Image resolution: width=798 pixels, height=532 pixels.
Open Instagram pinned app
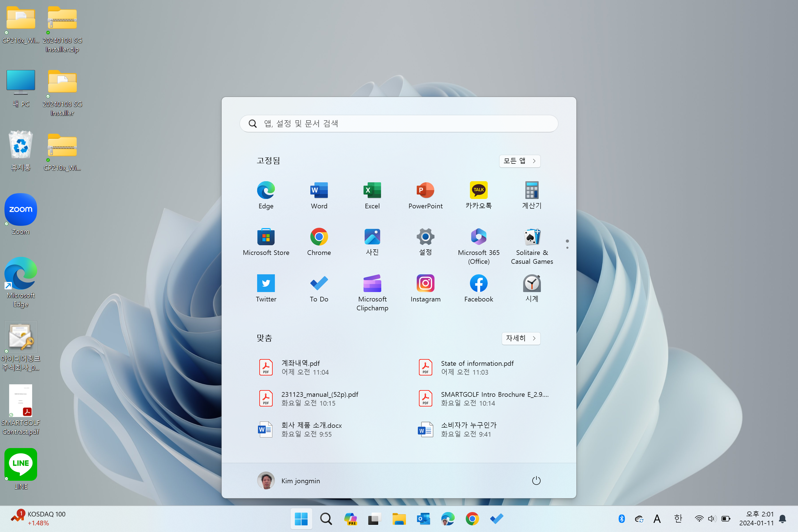click(426, 288)
